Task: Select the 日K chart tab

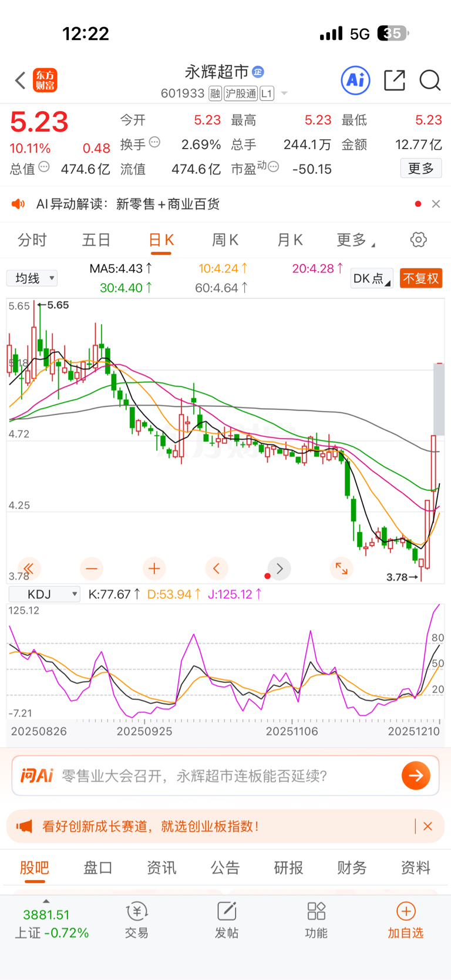Action: (161, 240)
